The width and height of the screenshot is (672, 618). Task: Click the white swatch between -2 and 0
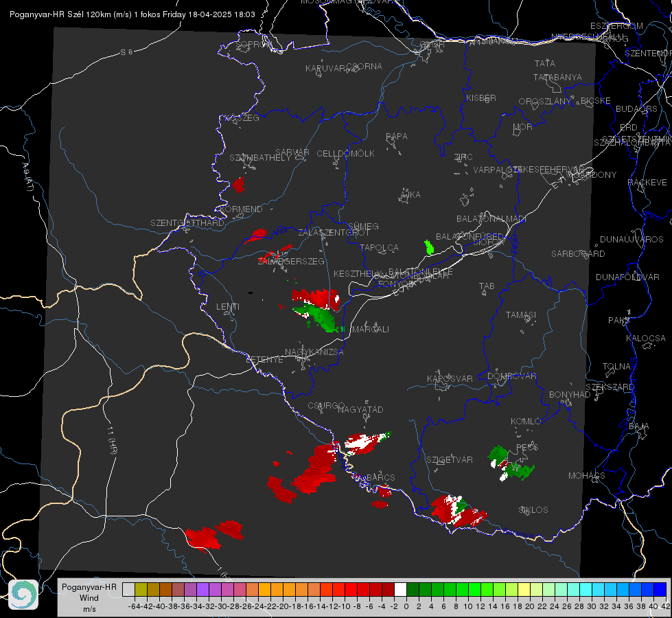(x=400, y=589)
